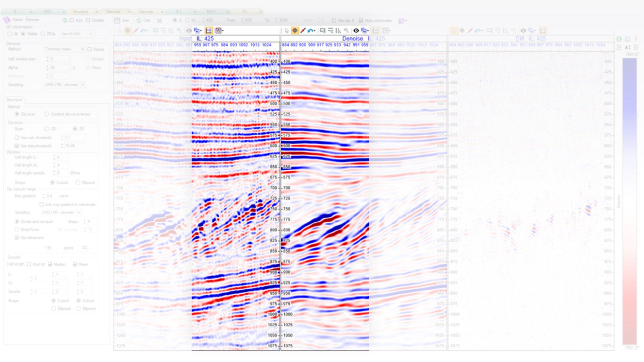Click the A sort icon above the colorscale
The height and width of the screenshot is (362, 644).
tap(628, 47)
